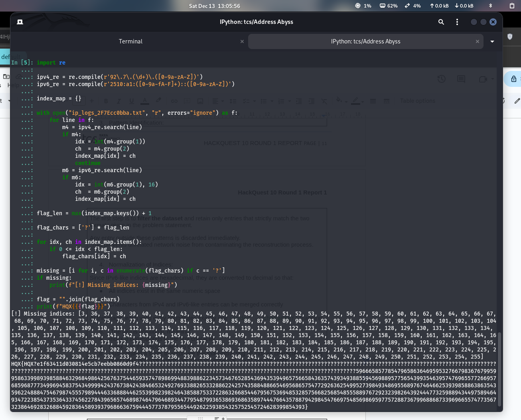The height and width of the screenshot is (420, 521).
Task: Click the 'idx = int(m6.group(1), 16)' line
Action: click(116, 184)
